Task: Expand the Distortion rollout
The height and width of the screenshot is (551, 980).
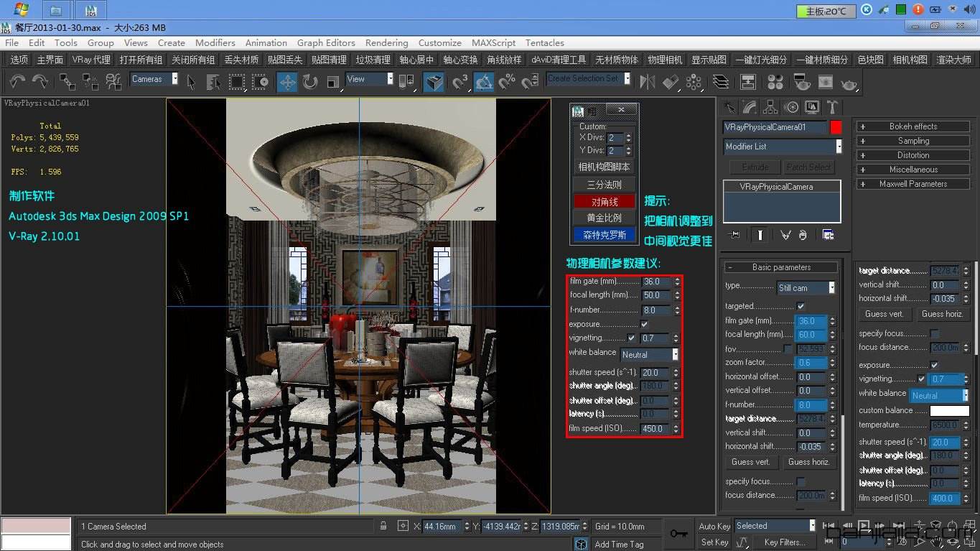Action: coord(913,155)
